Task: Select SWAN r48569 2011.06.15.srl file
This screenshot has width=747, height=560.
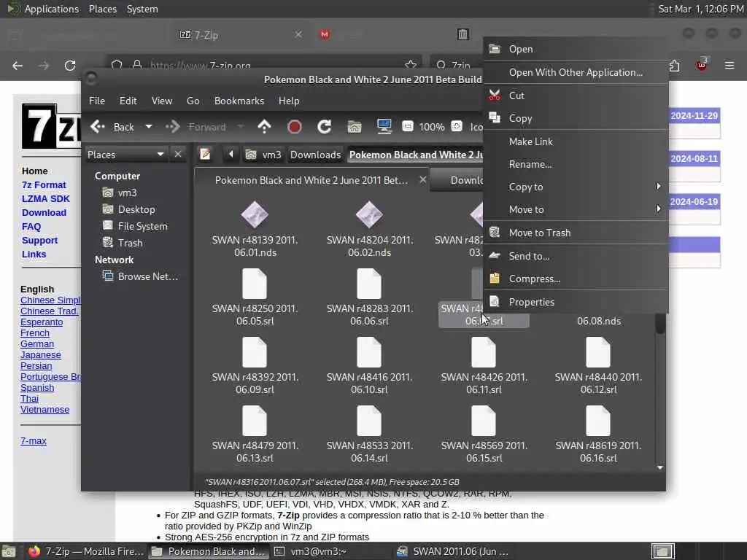Action: pos(484,435)
